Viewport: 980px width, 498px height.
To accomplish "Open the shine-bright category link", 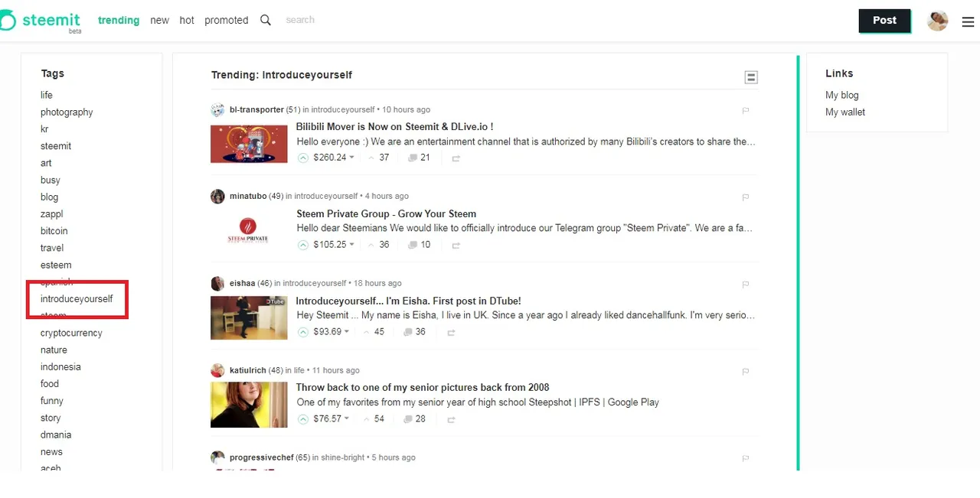I will coord(342,457).
